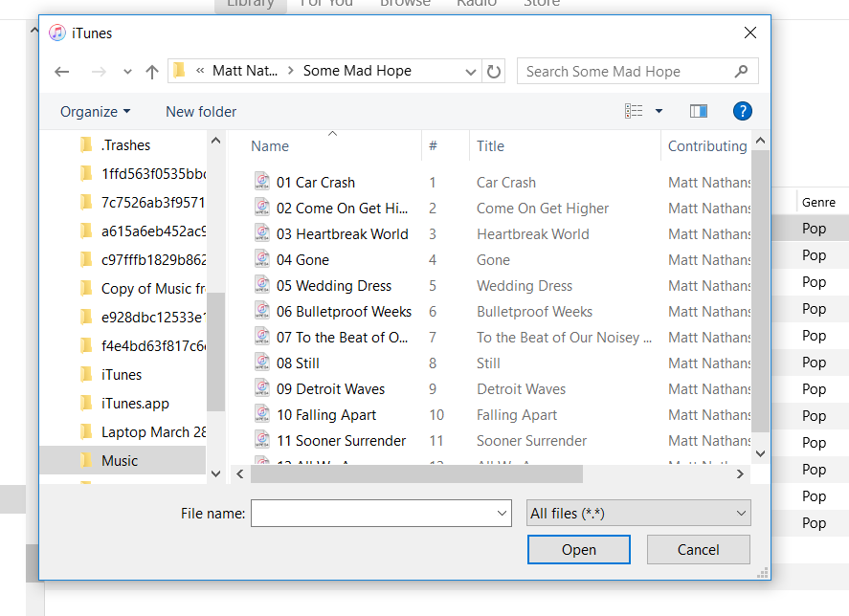The height and width of the screenshot is (616, 849).
Task: Select file 06 Bulletproof Weeks icon
Action: tap(262, 310)
